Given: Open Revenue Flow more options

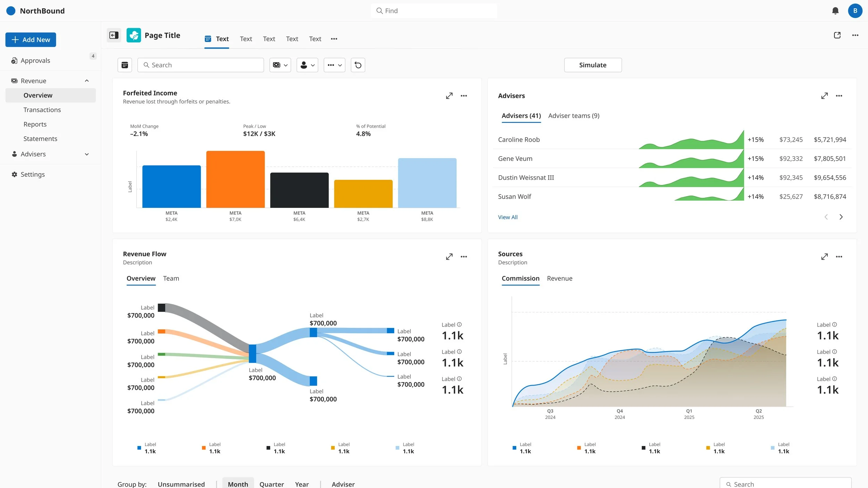Looking at the screenshot, I should point(464,257).
